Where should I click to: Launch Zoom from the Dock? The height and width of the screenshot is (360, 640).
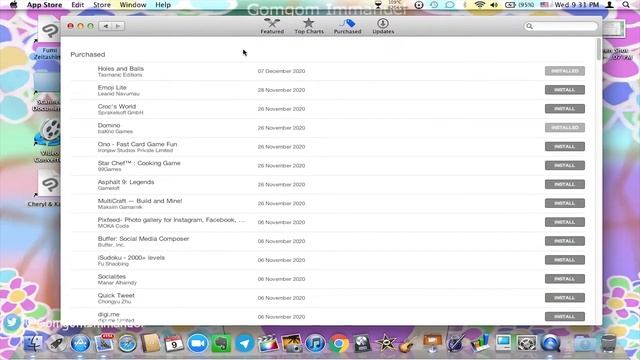tap(198, 343)
